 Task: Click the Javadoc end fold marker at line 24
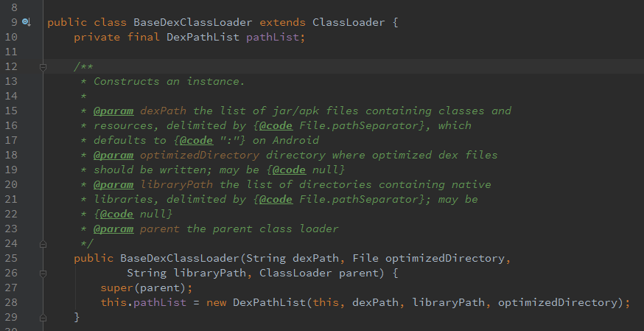point(43,244)
